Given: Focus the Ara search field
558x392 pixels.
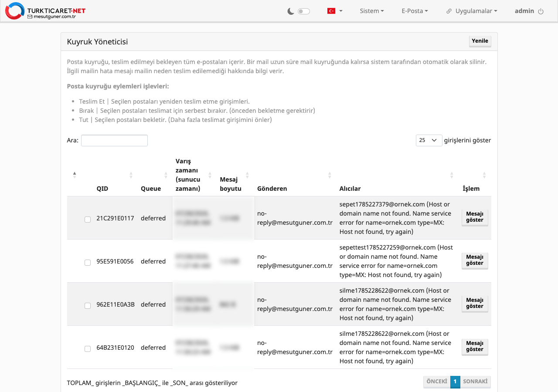Looking at the screenshot, I should (114, 140).
